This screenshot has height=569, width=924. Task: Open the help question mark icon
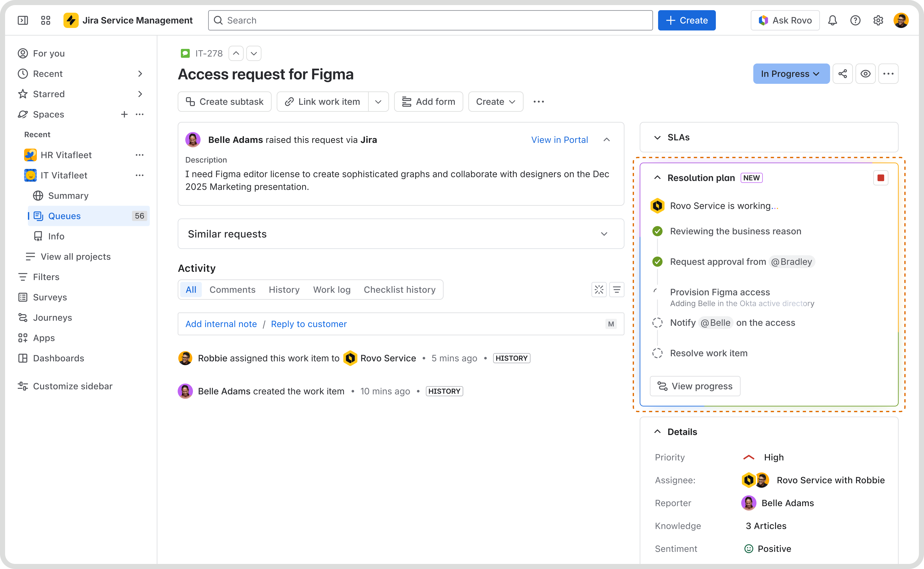tap(855, 20)
